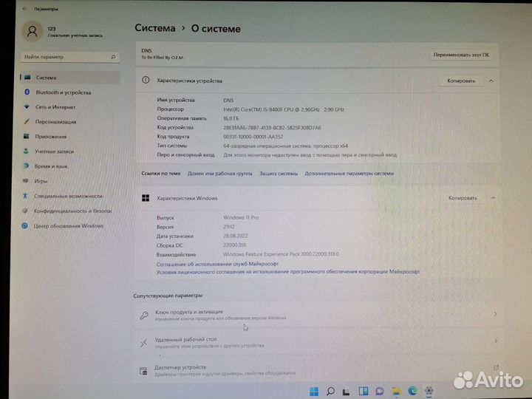
Task: Collapse Характеристики устройства section chevron
Action: point(491,81)
